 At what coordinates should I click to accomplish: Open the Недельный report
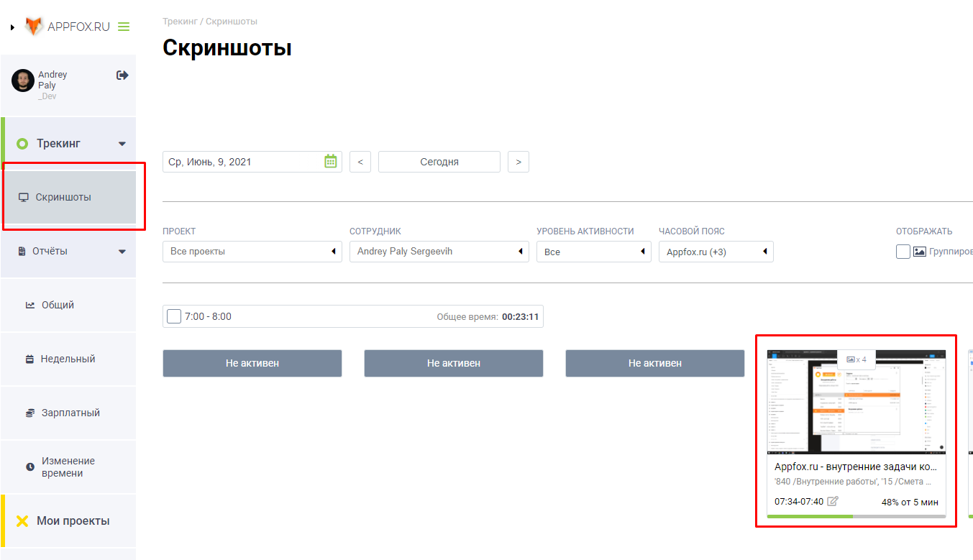[68, 359]
